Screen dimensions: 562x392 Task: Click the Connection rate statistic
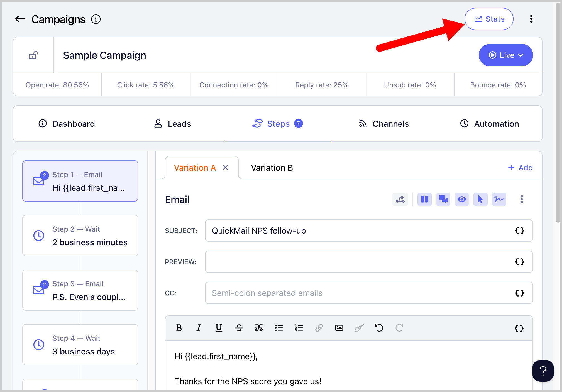(x=234, y=85)
